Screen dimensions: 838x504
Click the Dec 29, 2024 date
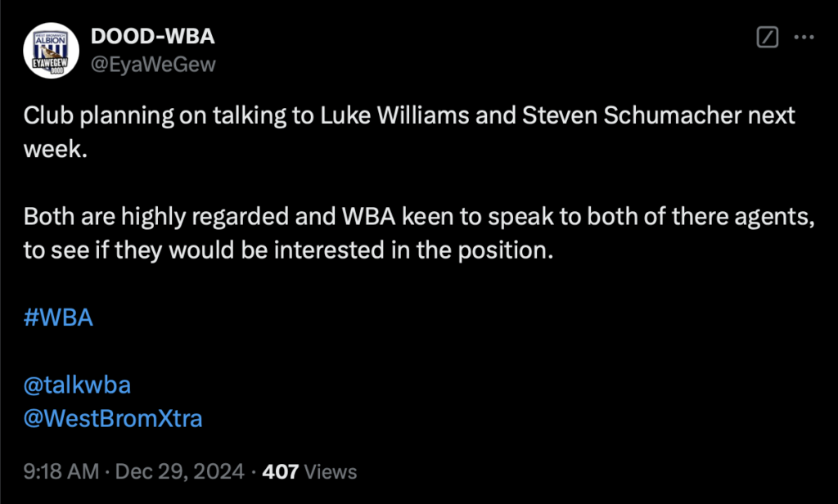180,471
